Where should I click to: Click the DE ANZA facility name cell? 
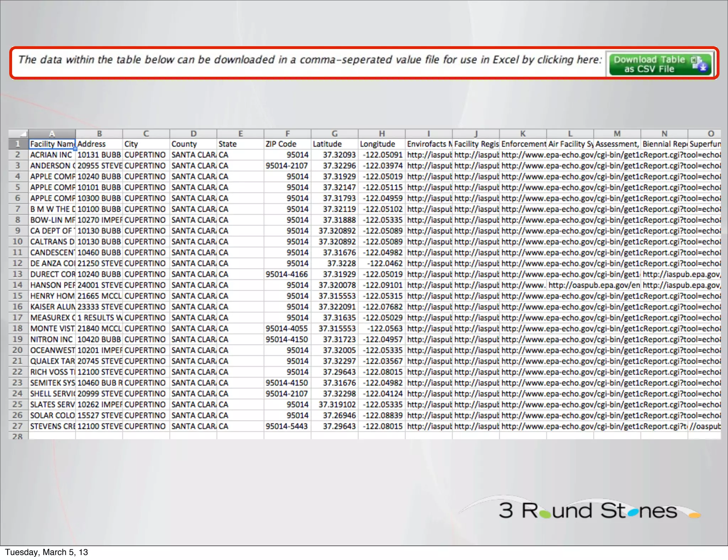(52, 263)
